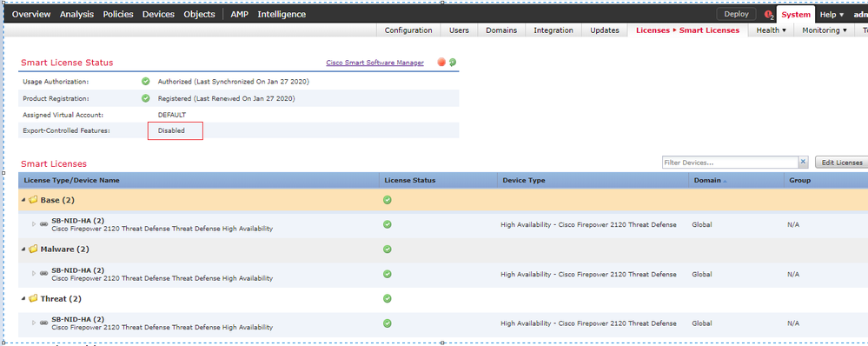Clear the Filter Devices box with the X
868x346 pixels.
[x=803, y=163]
